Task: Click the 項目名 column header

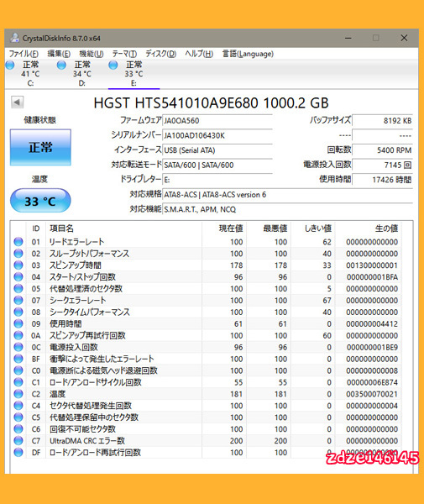Action: point(61,228)
